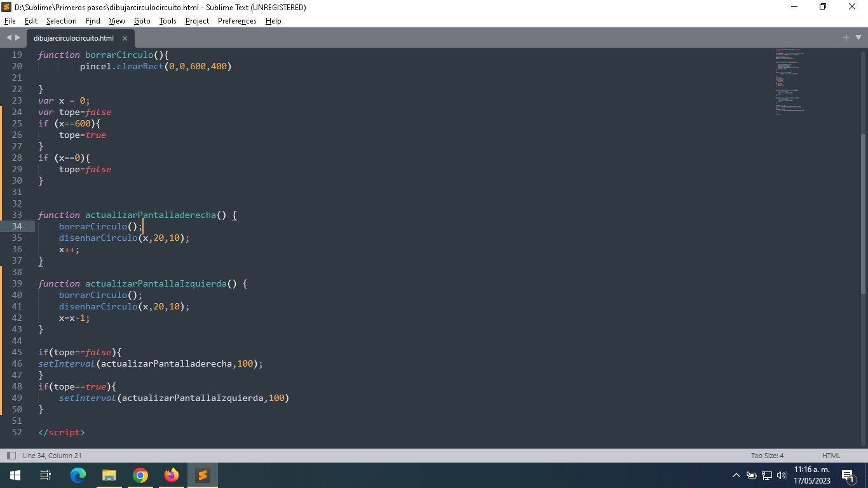Launch Firefox from taskbar

172,475
